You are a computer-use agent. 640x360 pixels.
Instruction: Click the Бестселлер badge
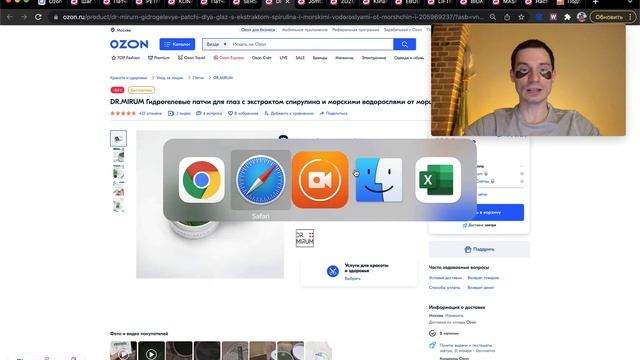[x=141, y=90]
